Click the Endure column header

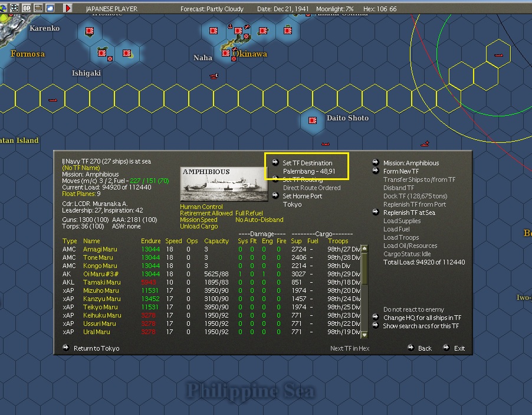150,241
